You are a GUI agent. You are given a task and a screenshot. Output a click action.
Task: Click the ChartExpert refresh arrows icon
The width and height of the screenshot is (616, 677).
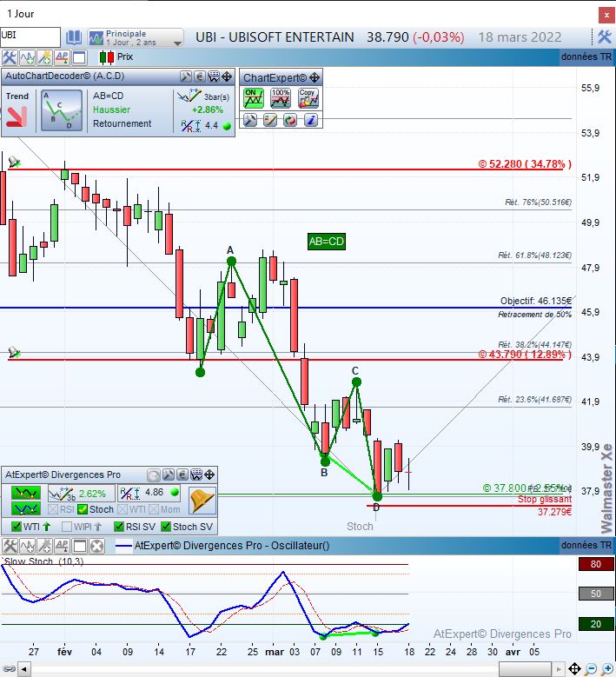pyautogui.click(x=290, y=120)
